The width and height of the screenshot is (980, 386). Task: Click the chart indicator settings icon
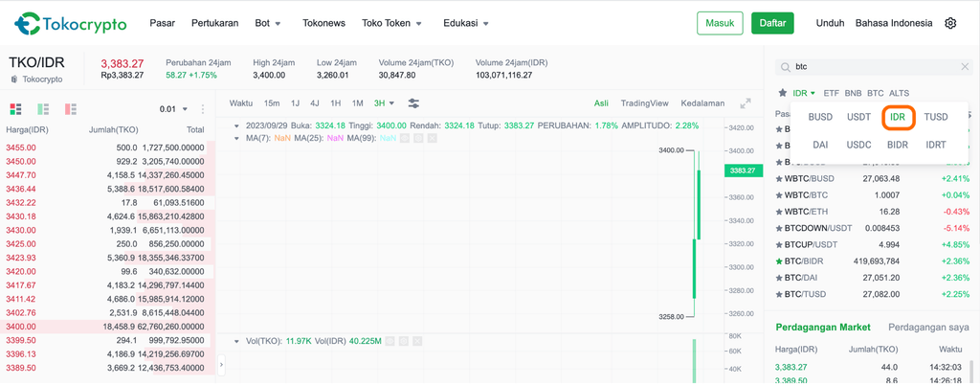413,103
